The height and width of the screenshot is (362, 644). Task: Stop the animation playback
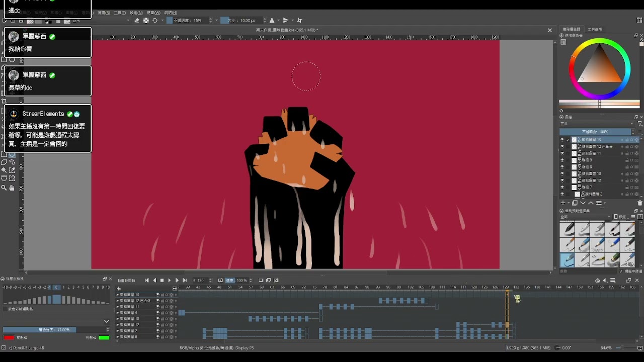pos(162,281)
